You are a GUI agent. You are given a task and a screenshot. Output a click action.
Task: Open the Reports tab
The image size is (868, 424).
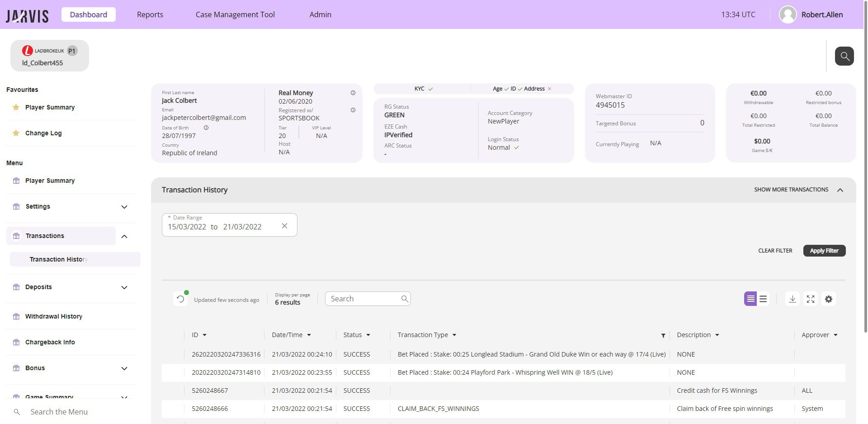coord(150,14)
